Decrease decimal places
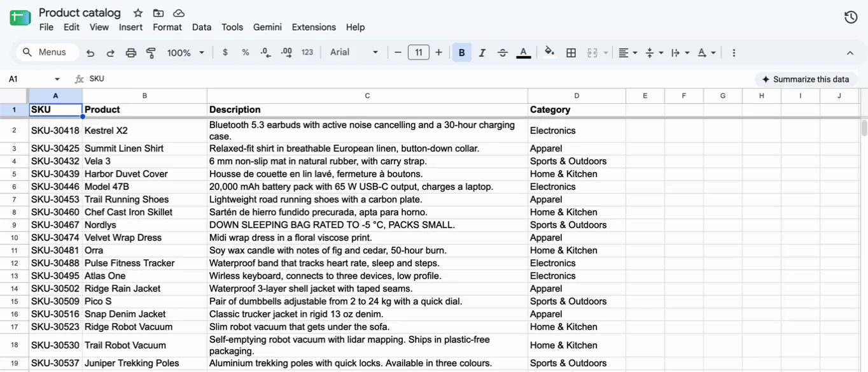The height and width of the screenshot is (372, 868). [x=266, y=53]
